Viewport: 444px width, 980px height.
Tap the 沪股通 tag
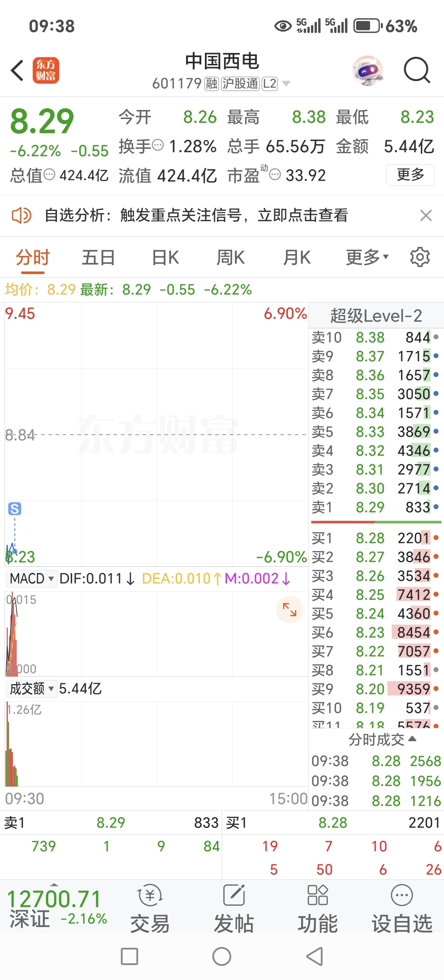coord(240,83)
